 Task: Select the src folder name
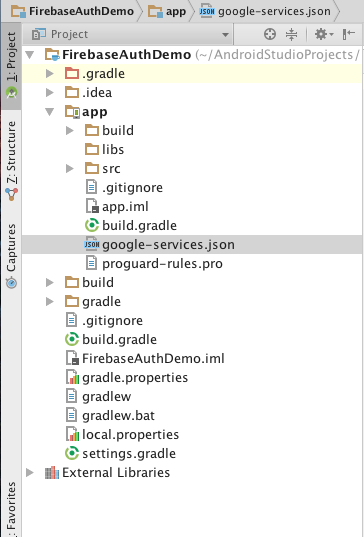pos(111,168)
